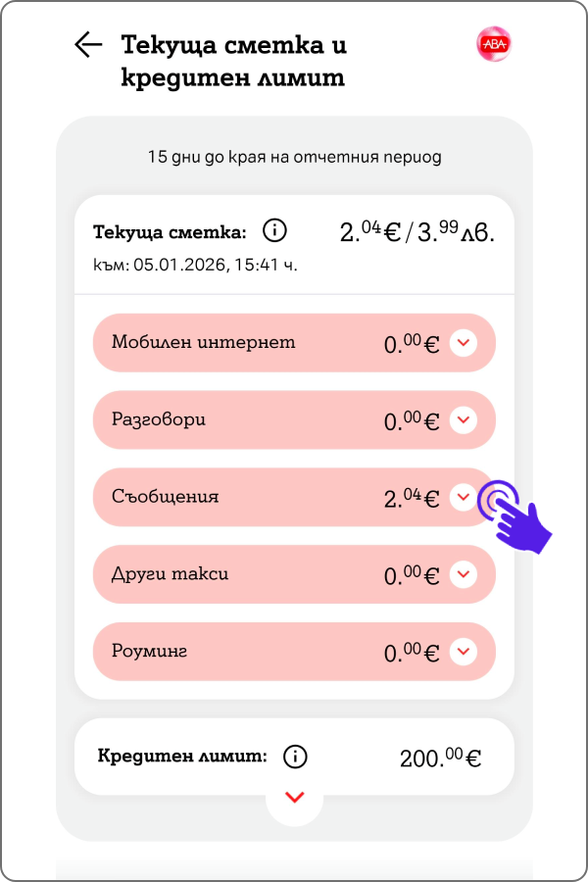Expand the Роуминг dropdown chevron
This screenshot has height=882, width=588.
click(464, 651)
